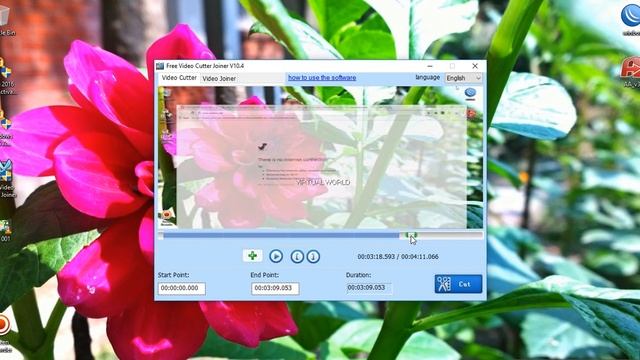The height and width of the screenshot is (360, 640).
Task: Open the 001 desktop icon
Action: (6, 231)
